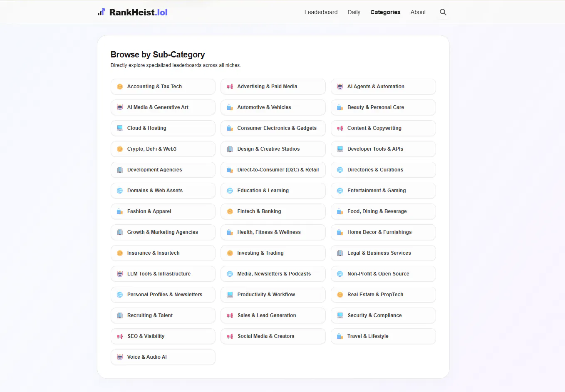This screenshot has height=392, width=565.
Task: Click the shopping bag icon beside Fashion & Apparel
Action: pos(120,211)
